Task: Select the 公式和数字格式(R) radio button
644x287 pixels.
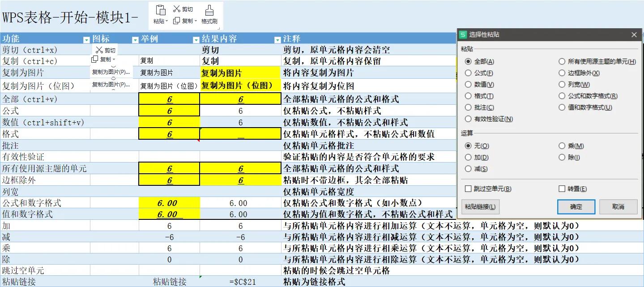Action: [x=562, y=96]
